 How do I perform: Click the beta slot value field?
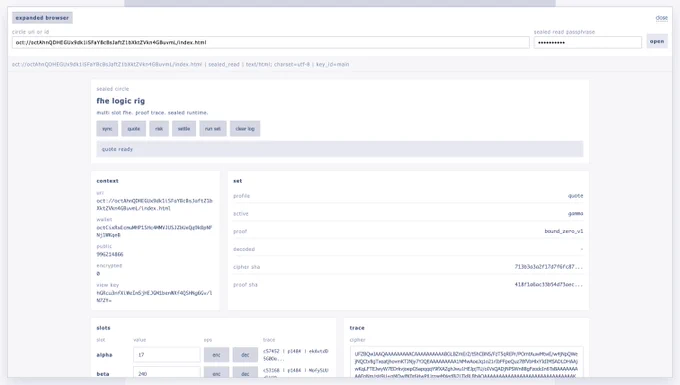(x=167, y=373)
